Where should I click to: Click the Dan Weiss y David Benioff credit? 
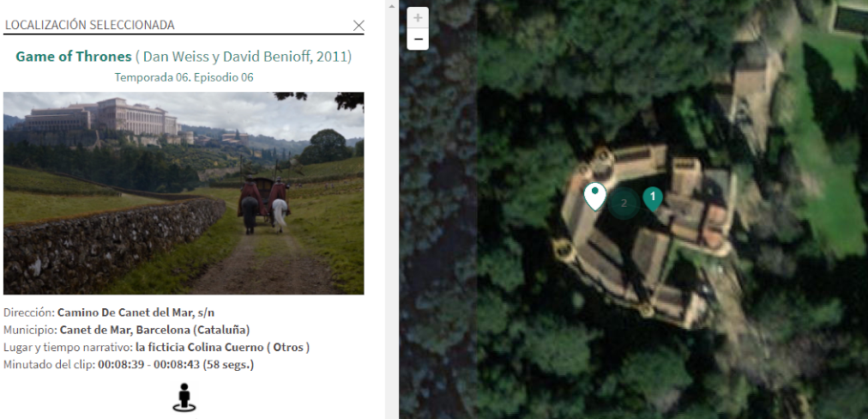(244, 57)
